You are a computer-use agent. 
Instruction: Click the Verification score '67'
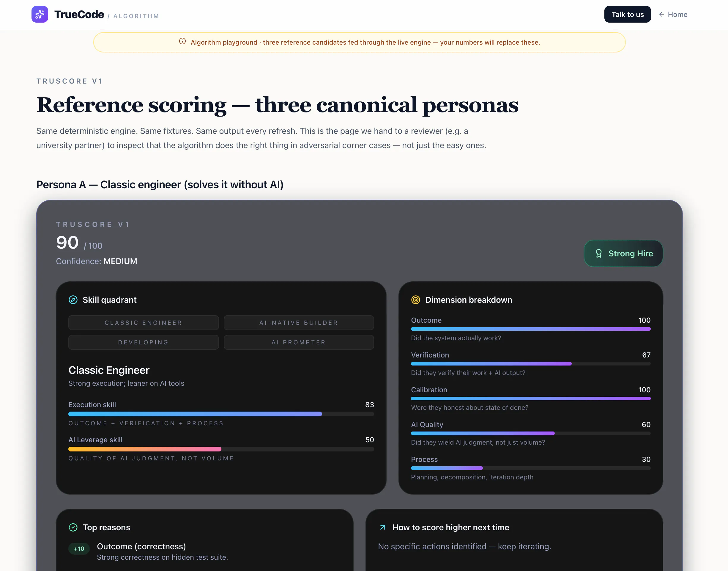[646, 355]
